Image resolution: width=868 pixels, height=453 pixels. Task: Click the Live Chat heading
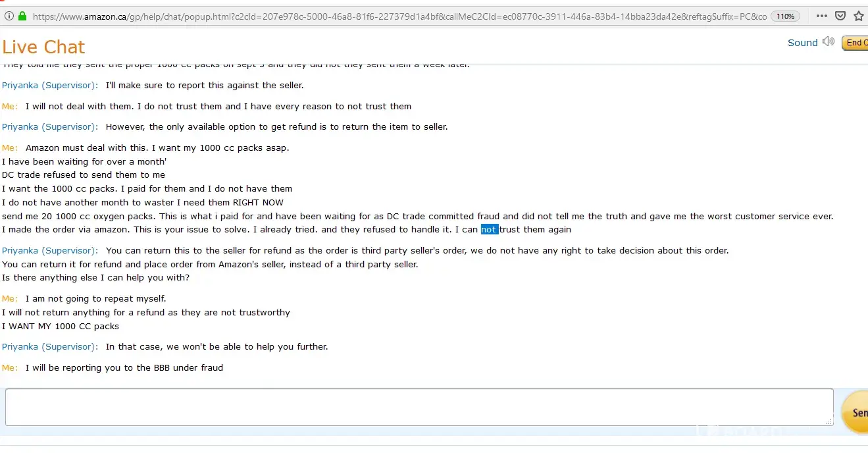pos(43,47)
